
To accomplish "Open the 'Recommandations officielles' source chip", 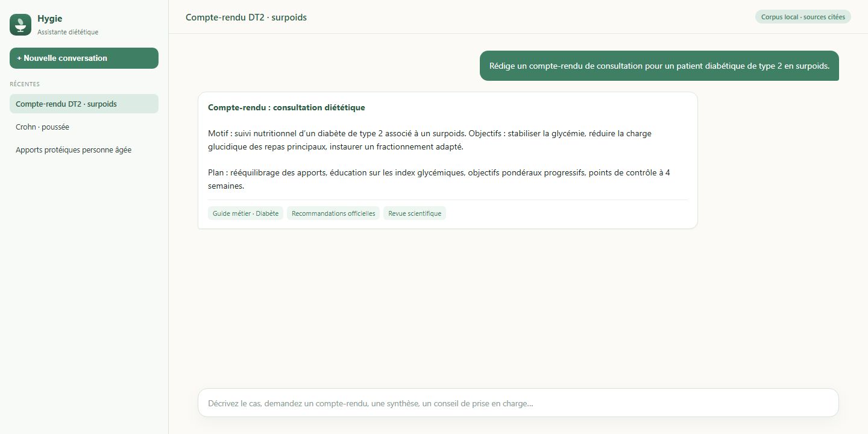I will point(333,213).
